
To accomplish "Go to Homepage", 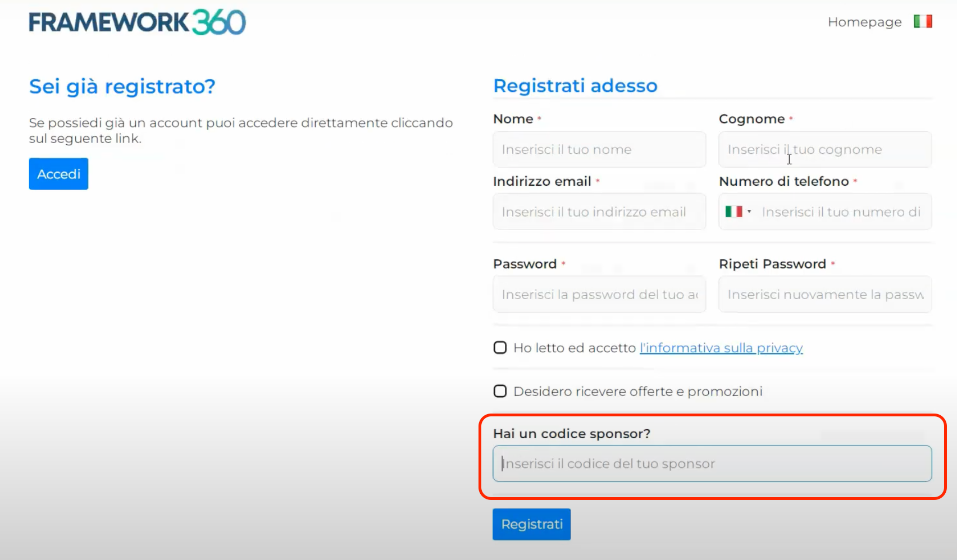I will 864,22.
